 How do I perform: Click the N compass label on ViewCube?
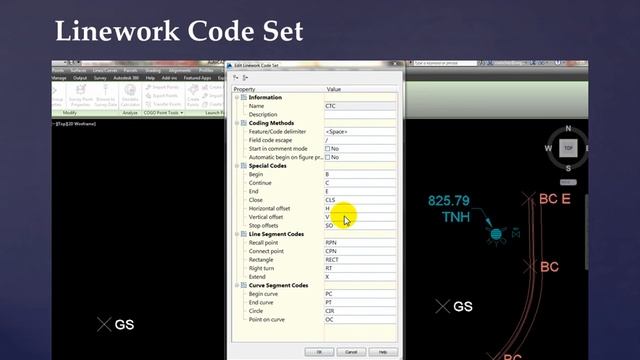coord(568,129)
